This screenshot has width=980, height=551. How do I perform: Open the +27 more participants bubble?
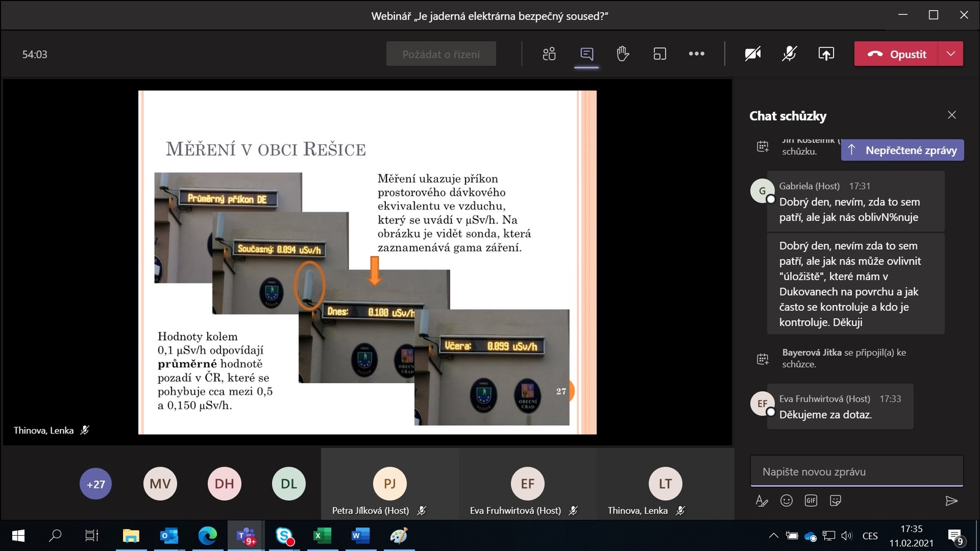point(96,484)
